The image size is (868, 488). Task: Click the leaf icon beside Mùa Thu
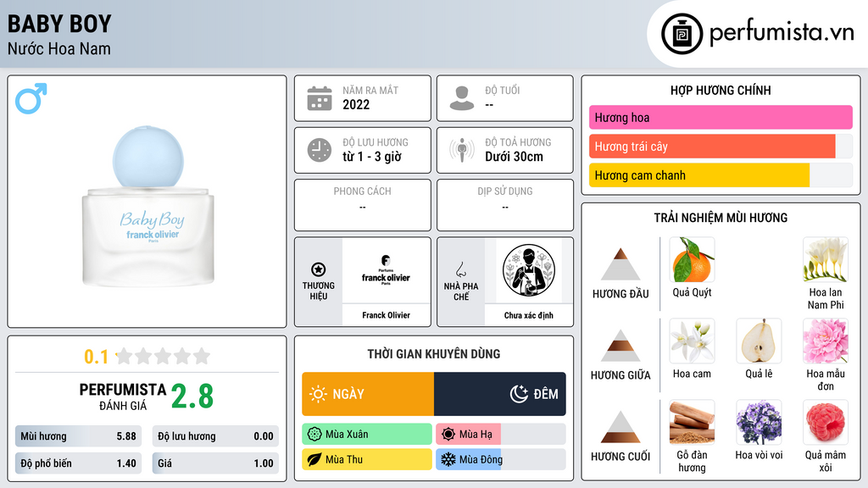click(314, 459)
